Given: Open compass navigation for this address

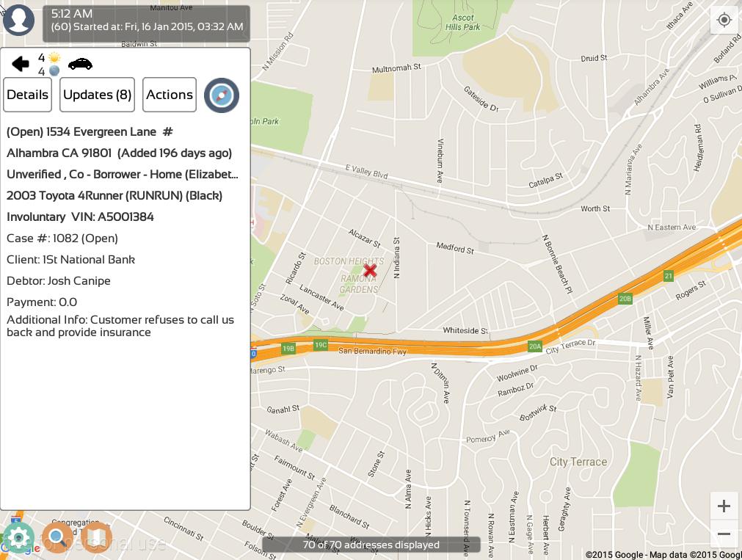Looking at the screenshot, I should (x=222, y=95).
